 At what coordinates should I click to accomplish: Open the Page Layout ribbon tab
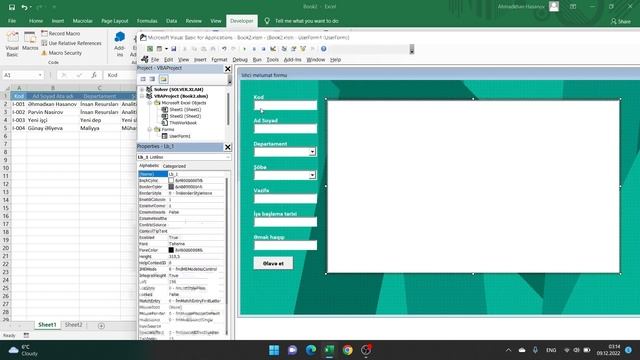[x=115, y=21]
